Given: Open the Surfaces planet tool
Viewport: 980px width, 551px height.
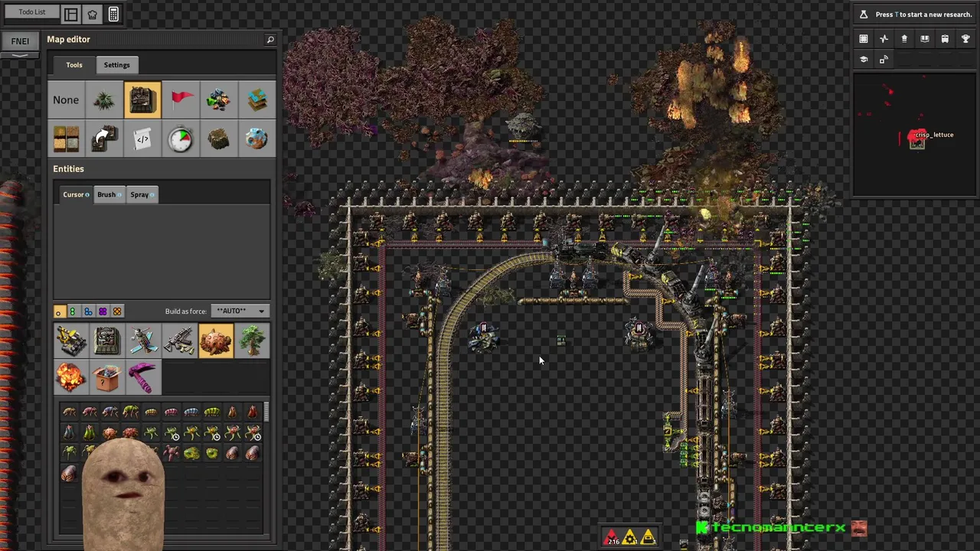Looking at the screenshot, I should 257,139.
